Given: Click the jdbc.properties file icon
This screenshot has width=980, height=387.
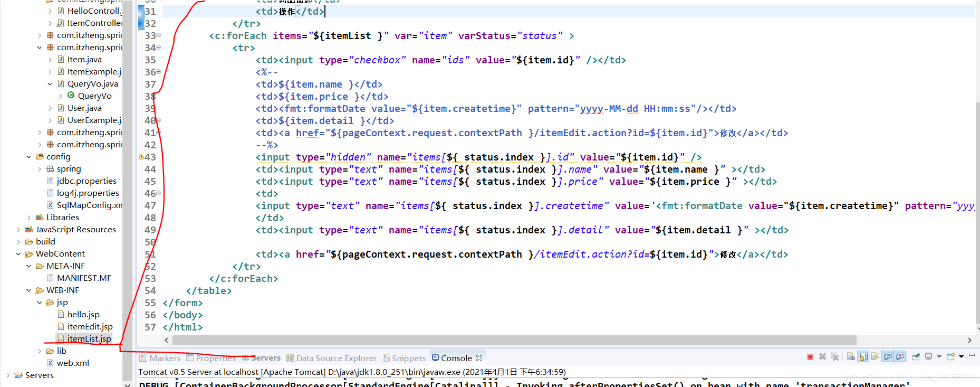Looking at the screenshot, I should [51, 181].
